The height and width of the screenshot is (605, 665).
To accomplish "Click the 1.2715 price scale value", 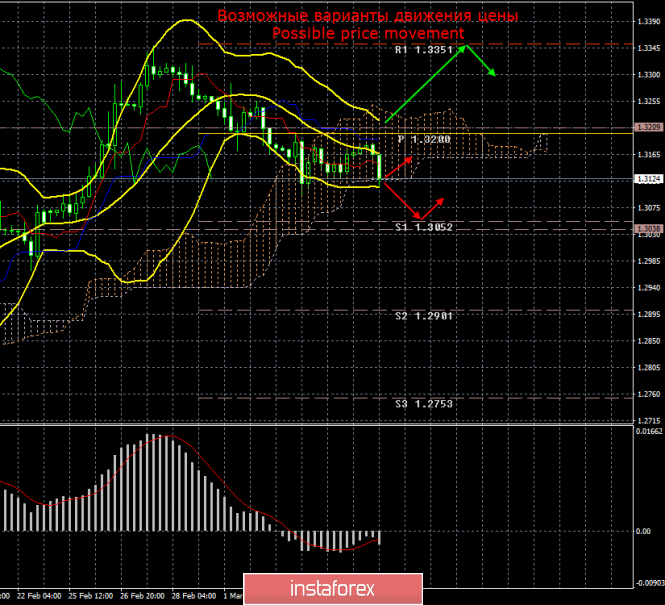I will [649, 421].
